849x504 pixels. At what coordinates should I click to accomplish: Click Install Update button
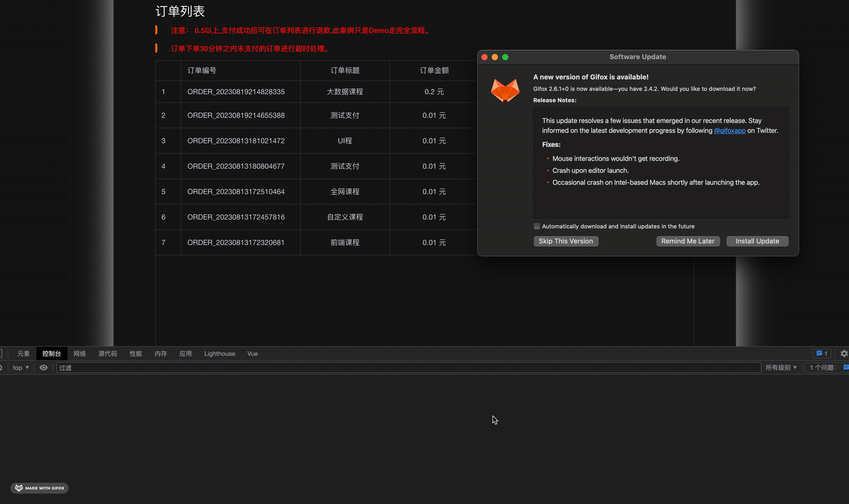click(x=757, y=241)
